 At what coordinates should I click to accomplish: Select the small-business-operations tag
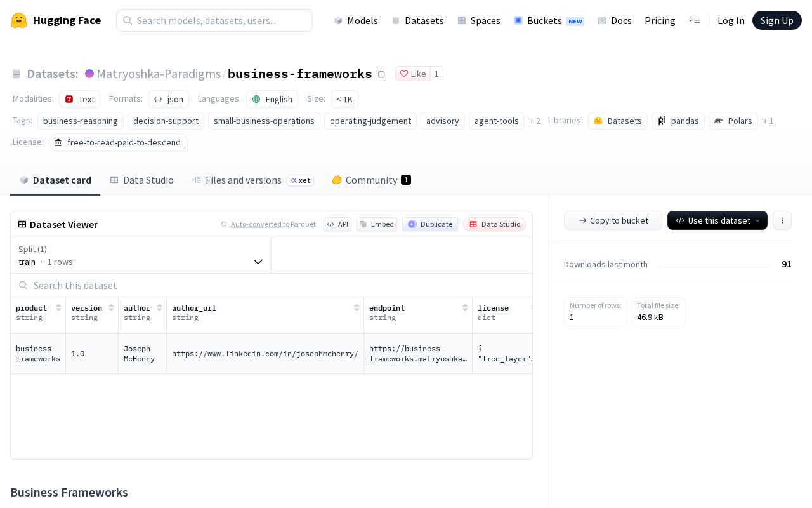(x=264, y=121)
